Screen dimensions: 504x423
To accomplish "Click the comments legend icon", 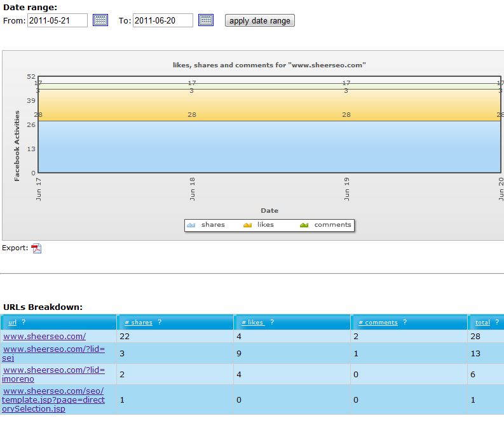I will pos(304,225).
